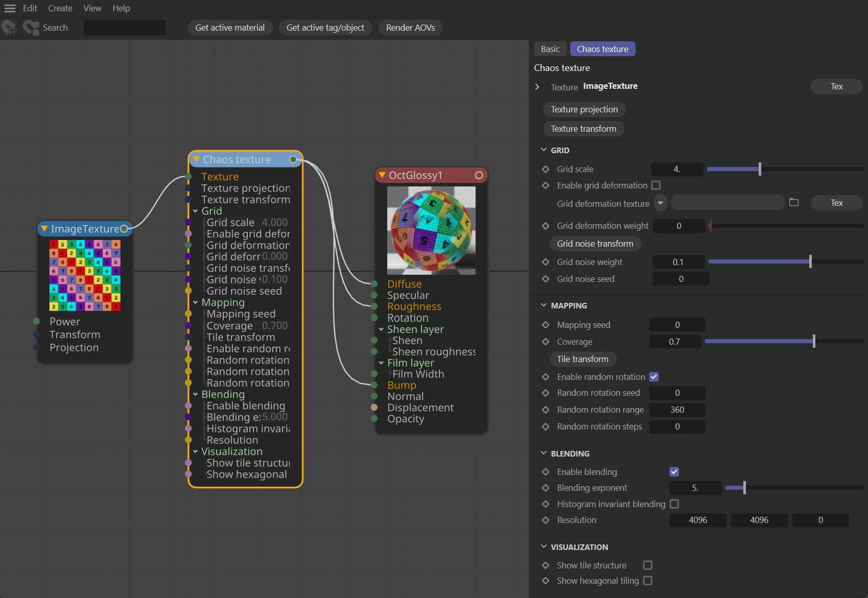The width and height of the screenshot is (868, 598).
Task: Switch to the Basic tab
Action: coord(550,49)
